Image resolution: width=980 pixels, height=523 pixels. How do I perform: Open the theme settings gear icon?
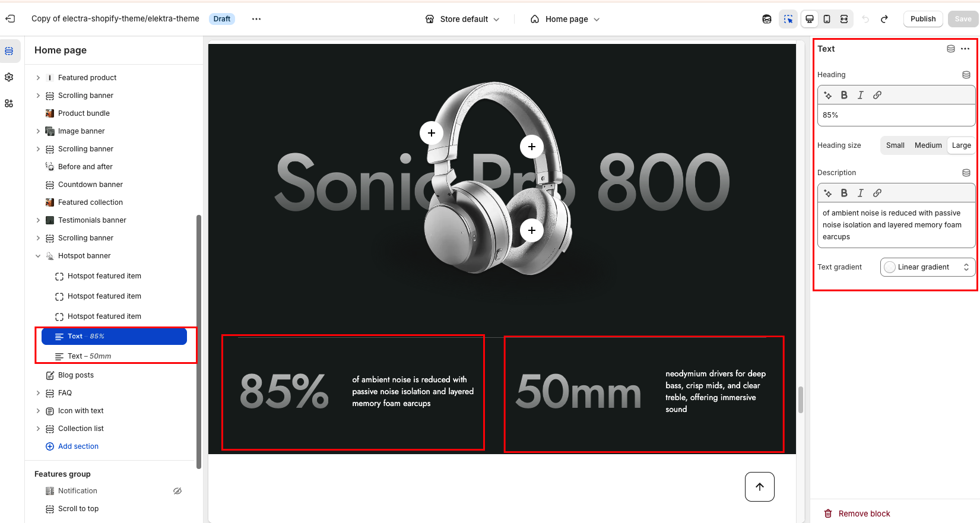9,77
